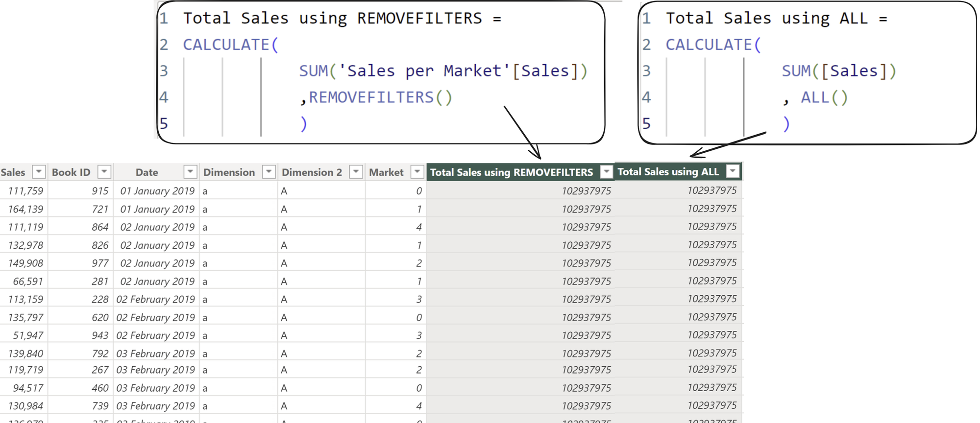Click the ALL() function in the formula
Screen dimensions: 980x423
click(x=824, y=97)
